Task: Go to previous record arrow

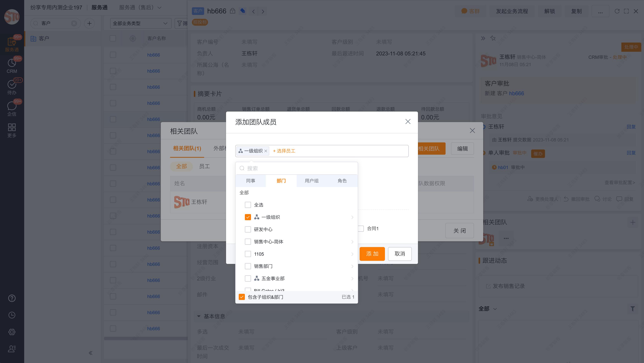Action: click(253, 11)
